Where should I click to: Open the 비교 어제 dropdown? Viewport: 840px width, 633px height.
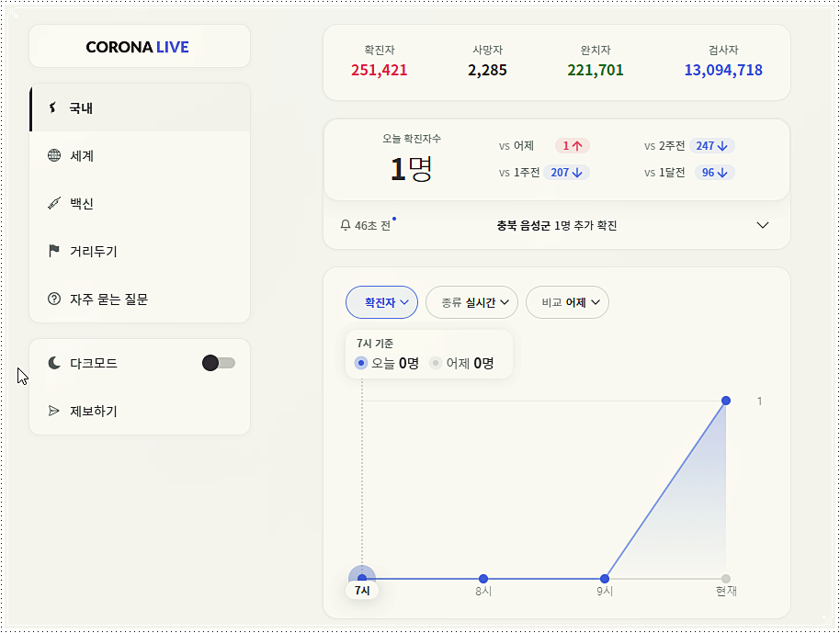pyautogui.click(x=567, y=302)
